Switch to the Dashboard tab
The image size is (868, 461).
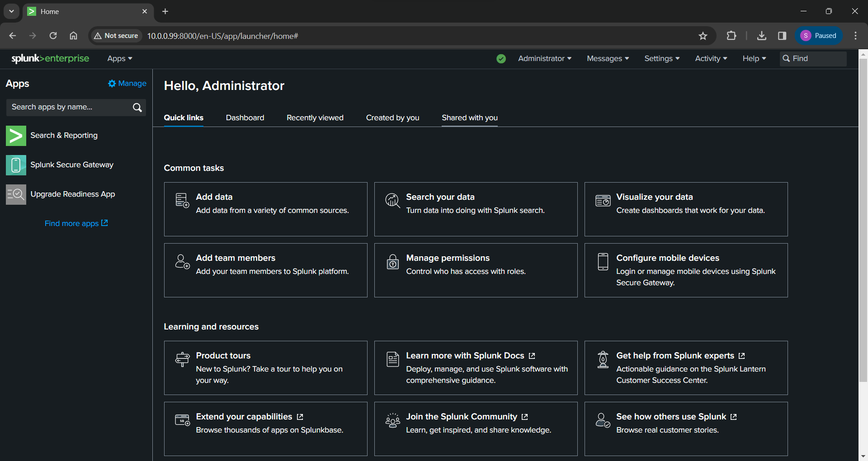pos(245,118)
